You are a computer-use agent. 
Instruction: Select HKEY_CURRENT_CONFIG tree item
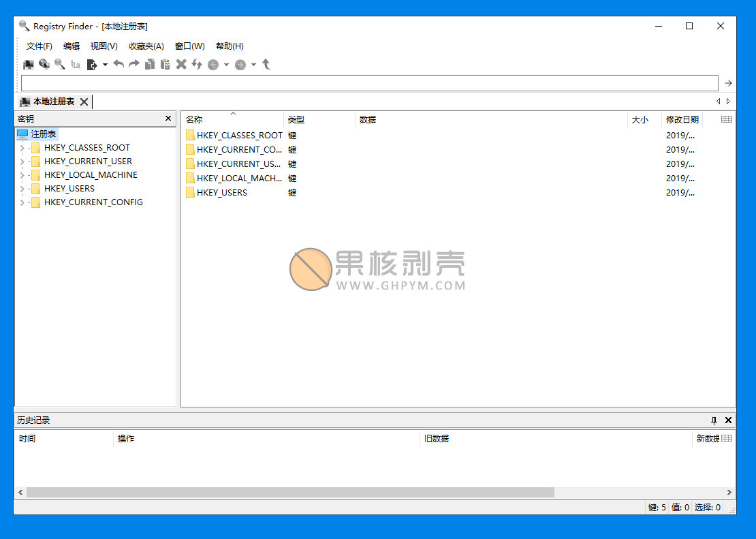93,202
